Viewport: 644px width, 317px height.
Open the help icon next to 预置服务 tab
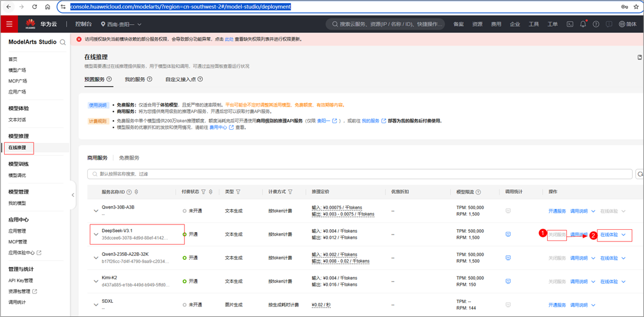pyautogui.click(x=109, y=79)
